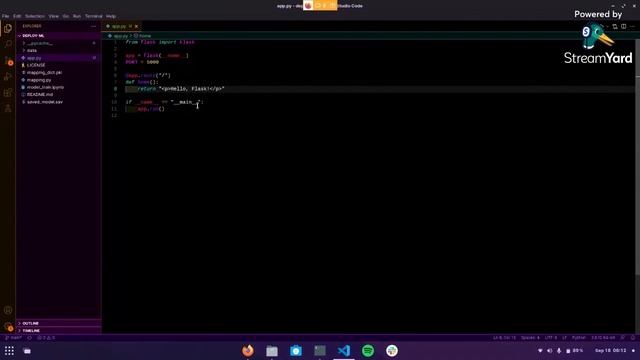The image size is (640, 360).
Task: Select the Python interpreter version in status bar
Action: [x=603, y=338]
